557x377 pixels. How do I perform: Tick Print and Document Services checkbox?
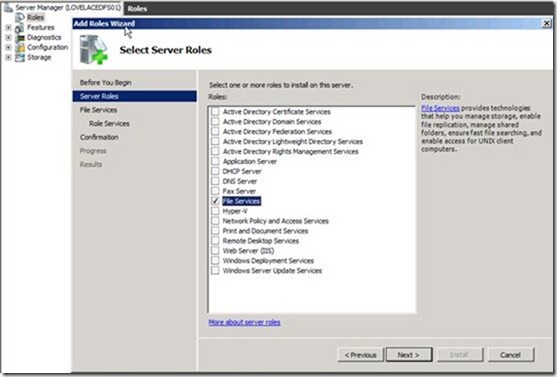[215, 231]
